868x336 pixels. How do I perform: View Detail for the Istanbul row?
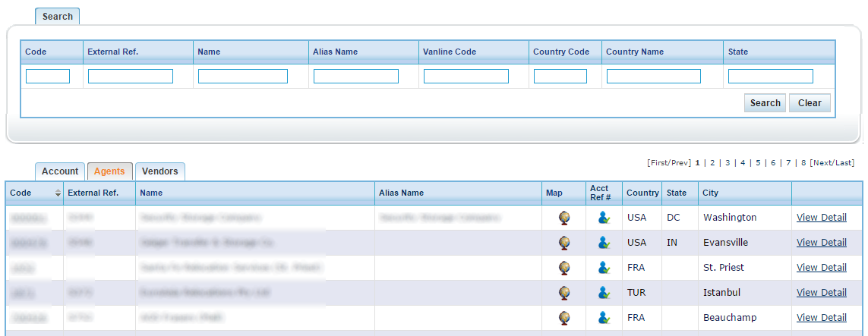coord(822,292)
